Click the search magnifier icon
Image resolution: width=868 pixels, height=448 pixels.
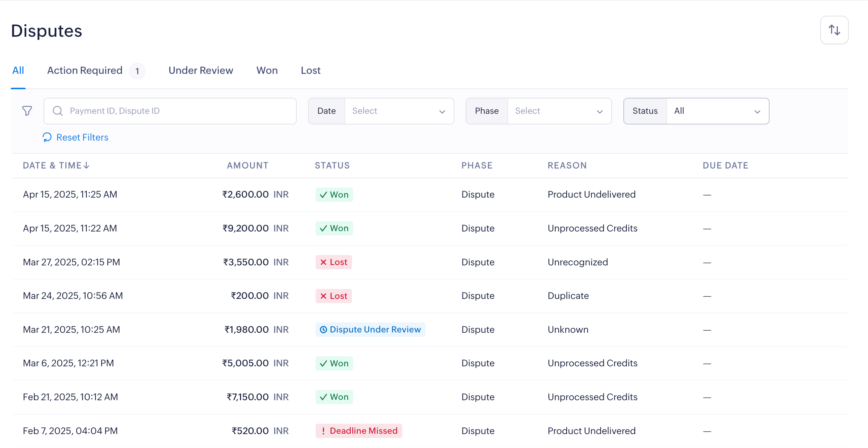(58, 111)
